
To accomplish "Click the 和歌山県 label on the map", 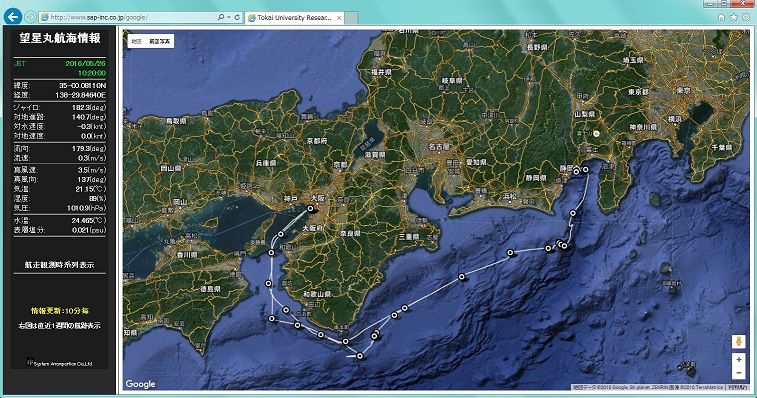I will [317, 294].
